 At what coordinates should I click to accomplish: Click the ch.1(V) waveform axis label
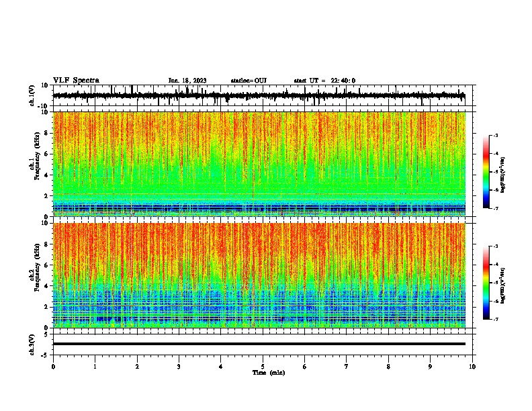pyautogui.click(x=32, y=95)
